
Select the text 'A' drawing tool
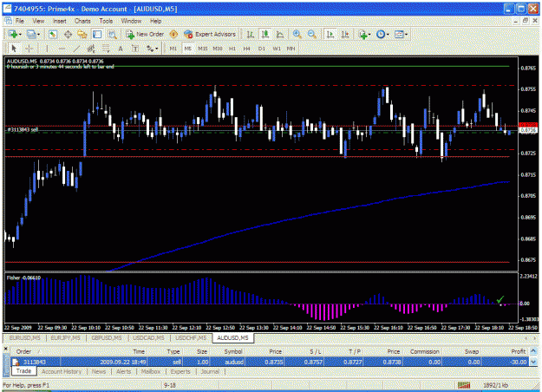pyautogui.click(x=121, y=49)
